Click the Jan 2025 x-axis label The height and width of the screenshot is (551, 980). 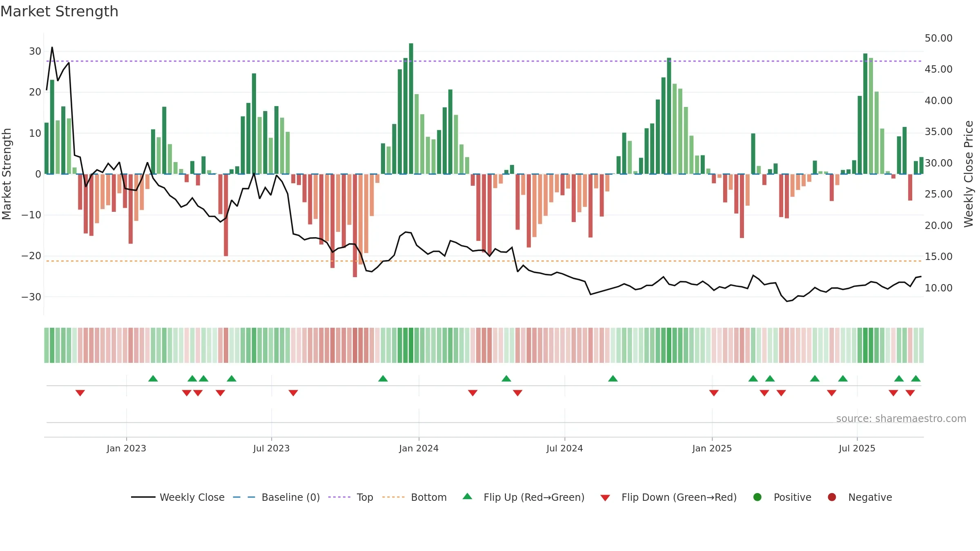coord(712,448)
